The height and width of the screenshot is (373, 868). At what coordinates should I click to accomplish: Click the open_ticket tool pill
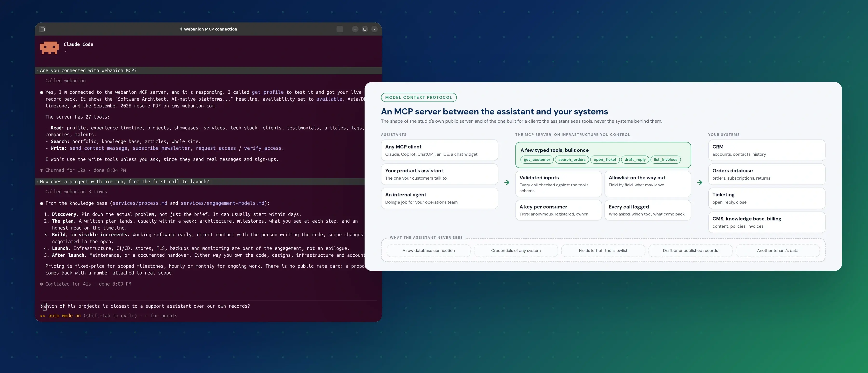click(x=605, y=160)
